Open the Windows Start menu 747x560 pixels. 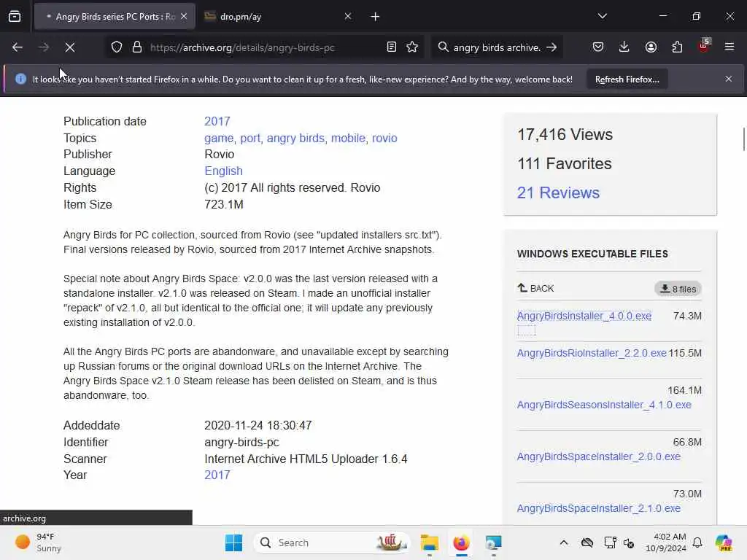coord(233,542)
